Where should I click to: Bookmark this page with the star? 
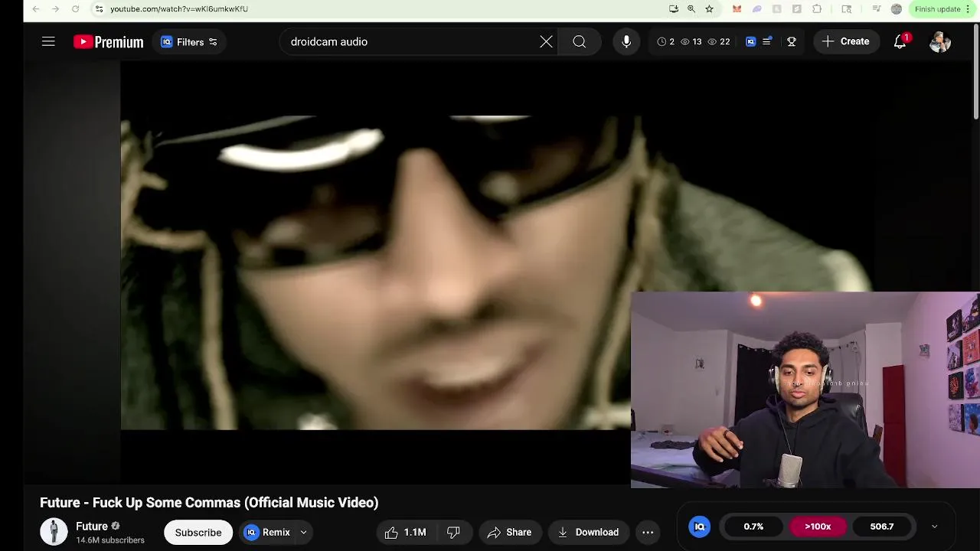pyautogui.click(x=710, y=9)
